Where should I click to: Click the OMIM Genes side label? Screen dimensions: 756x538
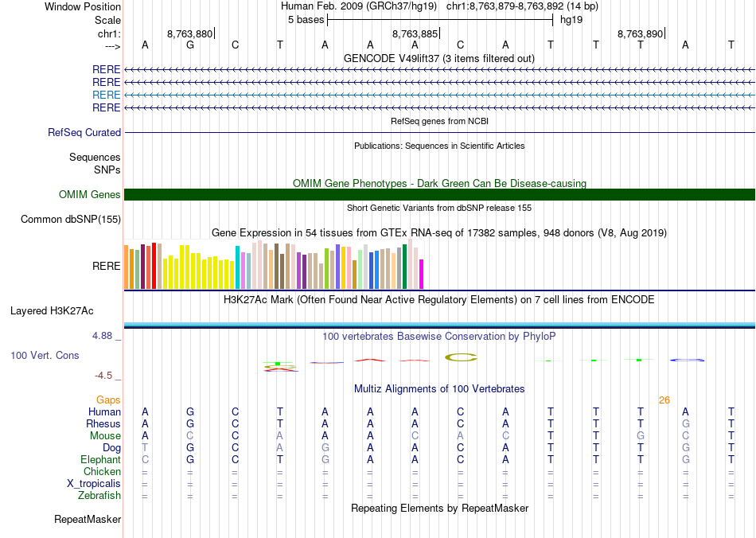pyautogui.click(x=89, y=194)
